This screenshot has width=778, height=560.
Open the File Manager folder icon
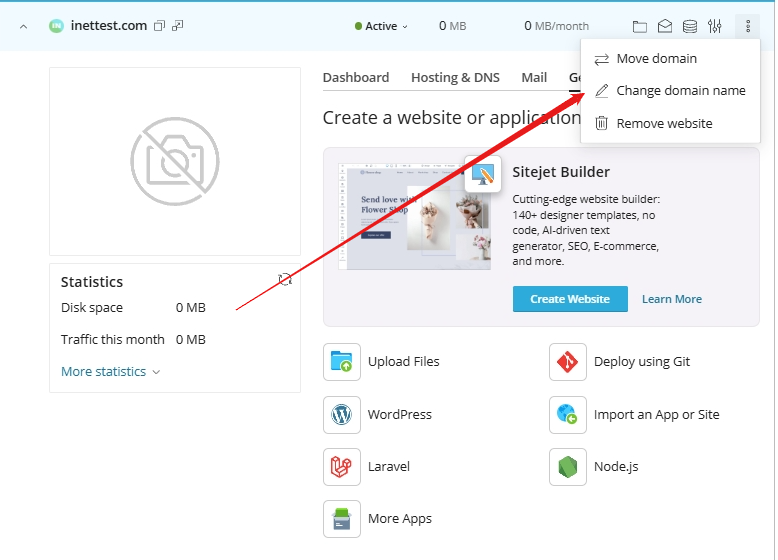640,26
